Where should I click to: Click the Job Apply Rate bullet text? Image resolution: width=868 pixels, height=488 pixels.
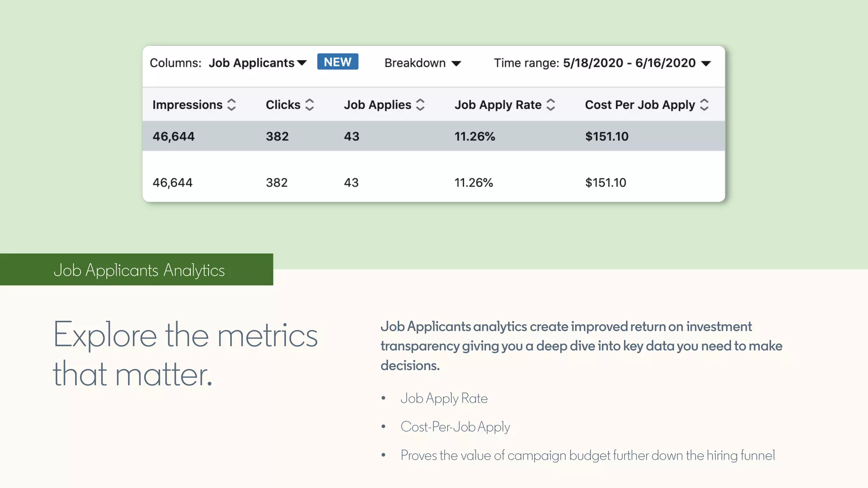click(x=444, y=398)
